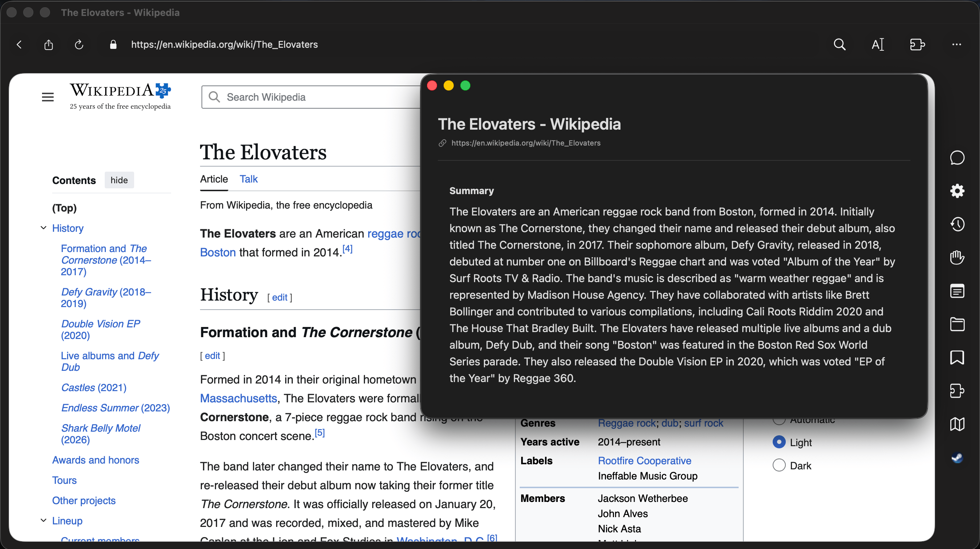Image resolution: width=980 pixels, height=549 pixels.
Task: Click the Steam icon in the sidebar
Action: (957, 458)
